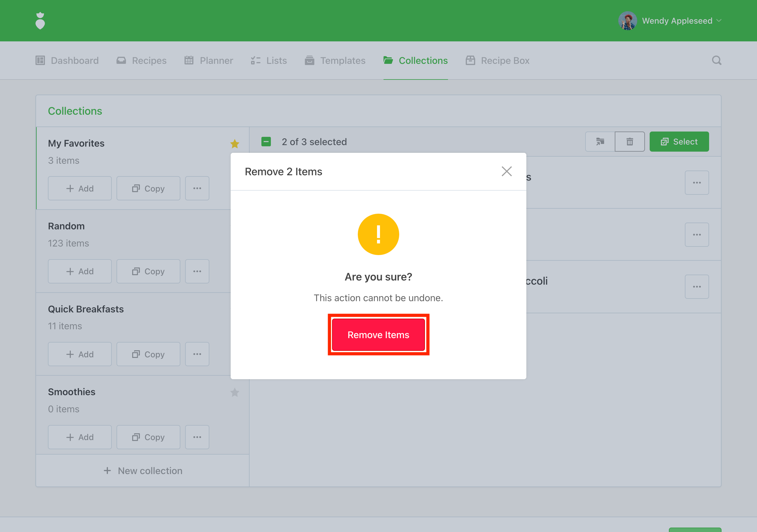Screen dimensions: 757x532
Task: Toggle Smoothies favorite star
Action: [234, 392]
